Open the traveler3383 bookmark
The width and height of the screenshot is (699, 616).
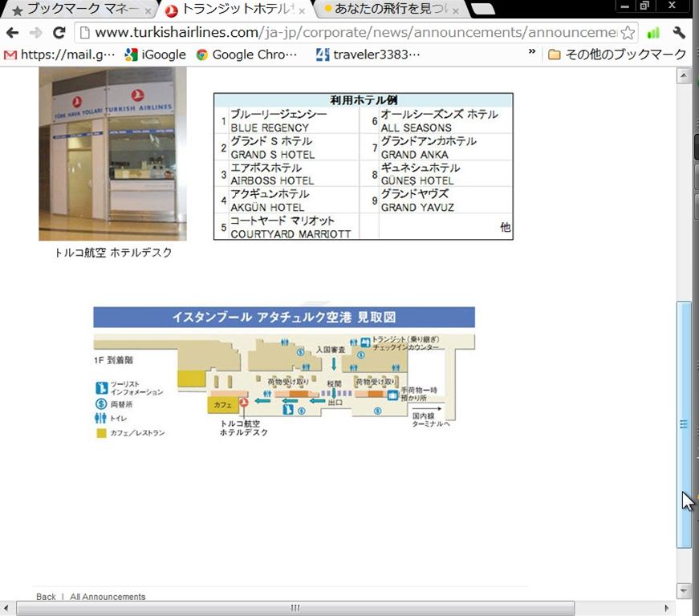[x=368, y=55]
